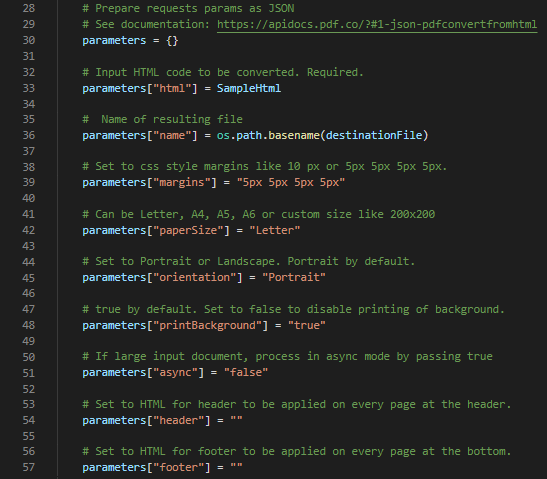The height and width of the screenshot is (479, 547).
Task: Click line number 42 in gutter
Action: point(29,231)
